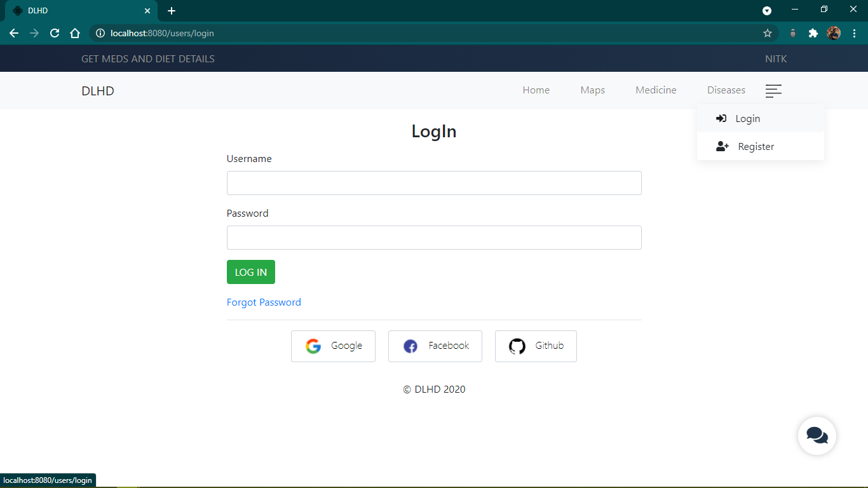Open the browser home page icon

click(x=75, y=33)
